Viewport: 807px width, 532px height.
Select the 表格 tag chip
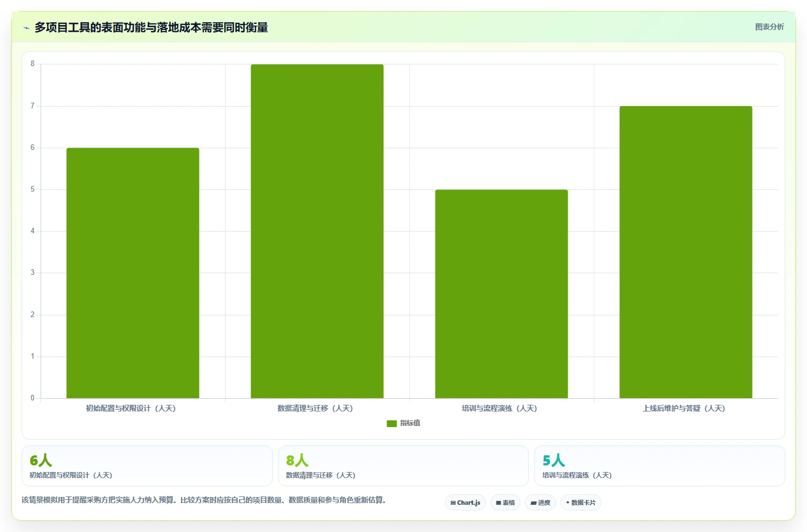[505, 503]
